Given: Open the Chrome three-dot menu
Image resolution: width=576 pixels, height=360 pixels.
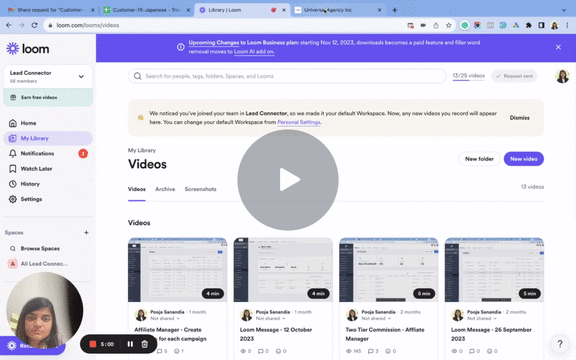Looking at the screenshot, I should pos(567,25).
